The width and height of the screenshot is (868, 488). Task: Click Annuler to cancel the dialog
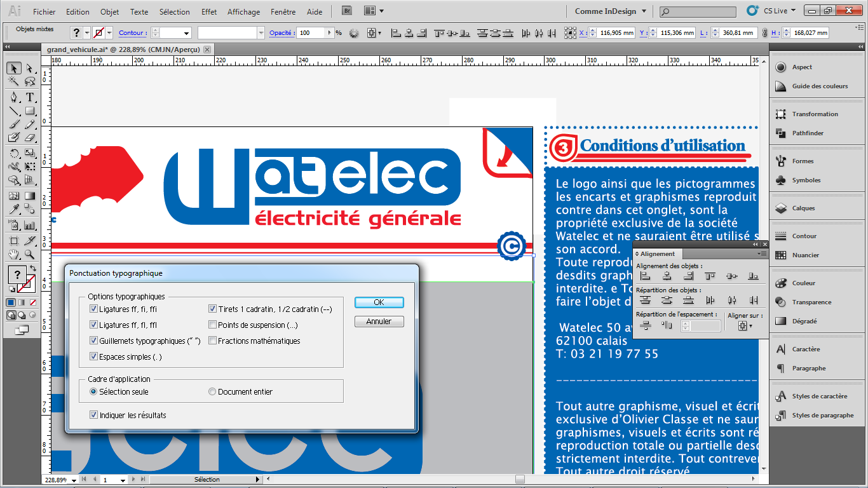(x=379, y=322)
